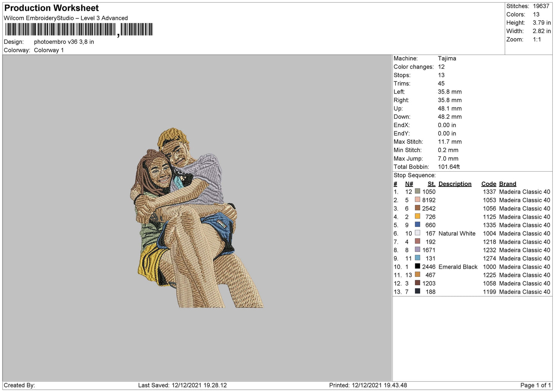Click stitch count 2446 in row 10
This screenshot has height=392, width=555.
(429, 267)
